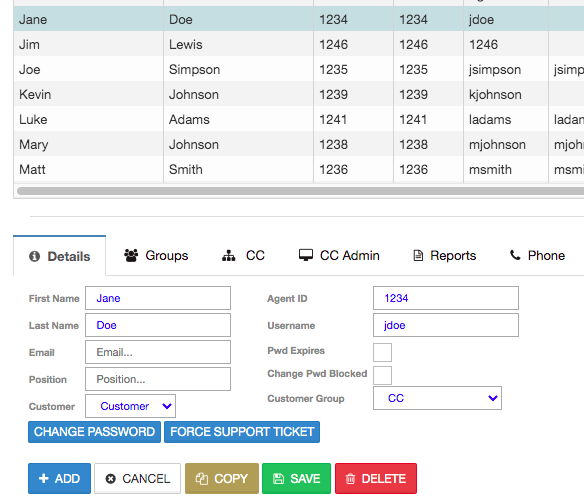Click the Position input field

(x=158, y=379)
